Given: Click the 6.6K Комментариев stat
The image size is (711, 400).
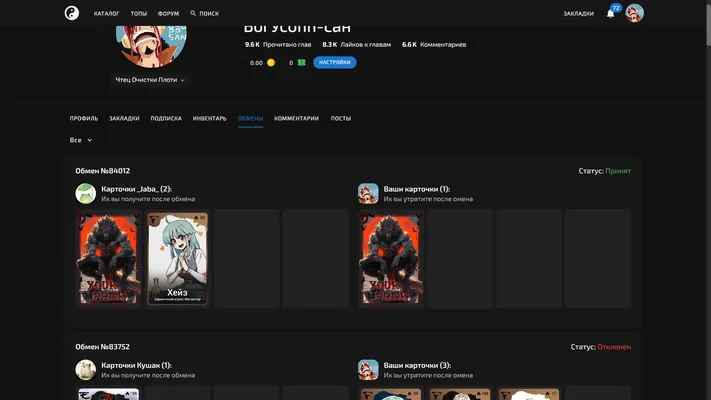Looking at the screenshot, I should click(x=434, y=44).
